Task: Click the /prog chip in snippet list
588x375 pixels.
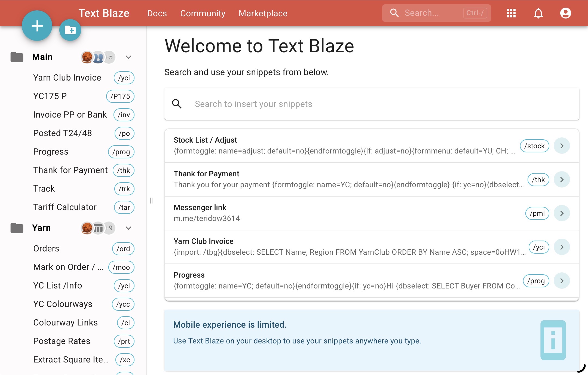Action: tap(536, 281)
